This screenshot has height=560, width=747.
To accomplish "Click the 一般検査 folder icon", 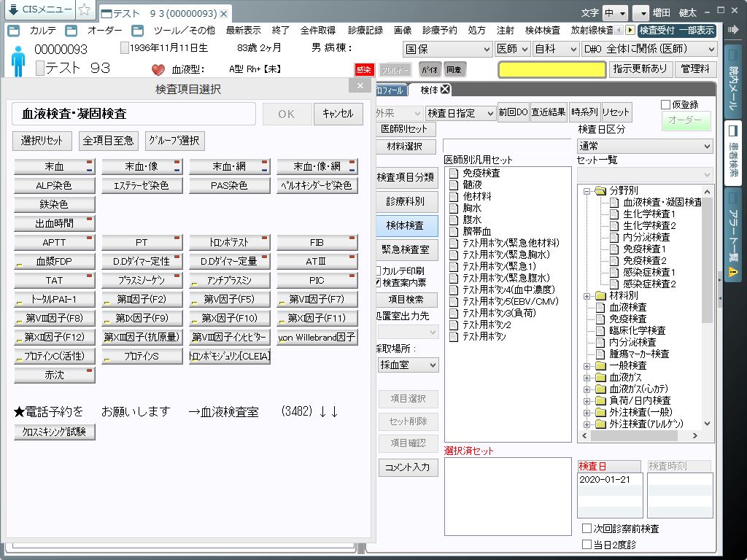I will [x=601, y=366].
